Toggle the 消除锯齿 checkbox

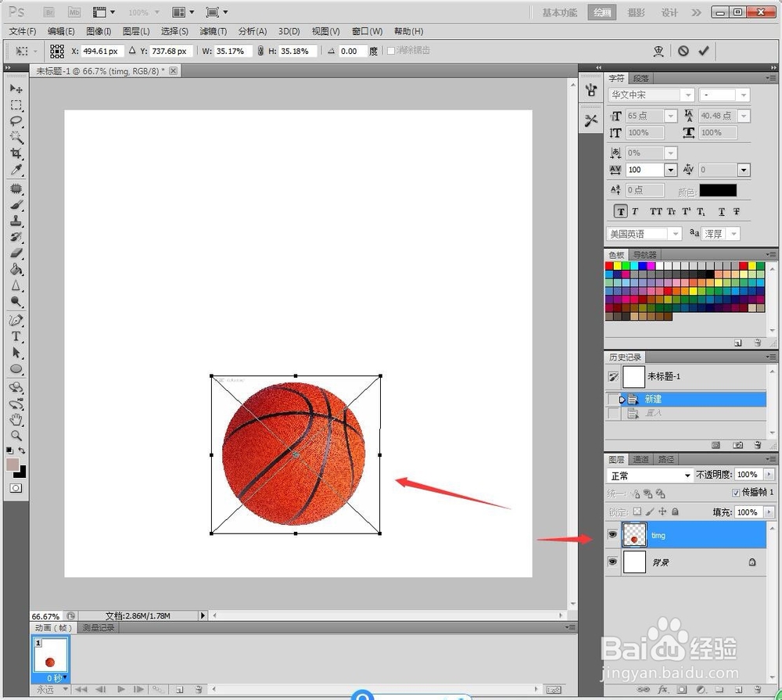click(x=391, y=50)
